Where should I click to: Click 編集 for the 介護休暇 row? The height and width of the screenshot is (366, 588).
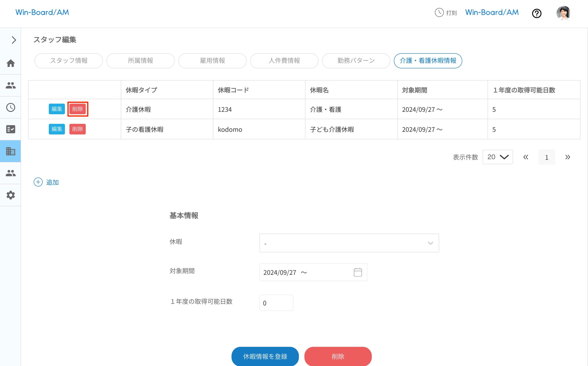(57, 109)
